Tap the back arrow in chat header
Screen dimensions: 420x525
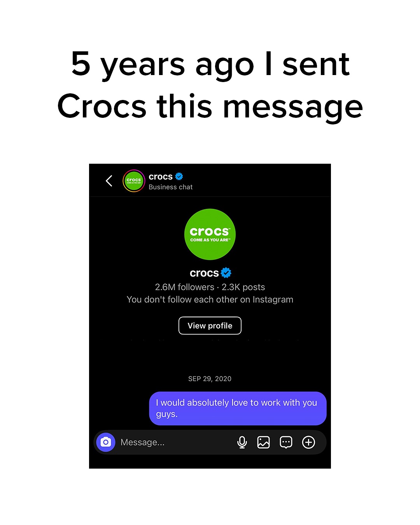pos(109,181)
